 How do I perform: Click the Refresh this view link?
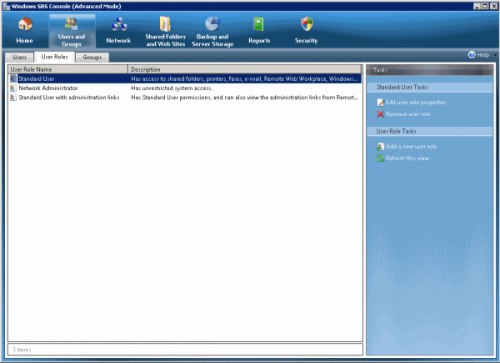point(407,158)
